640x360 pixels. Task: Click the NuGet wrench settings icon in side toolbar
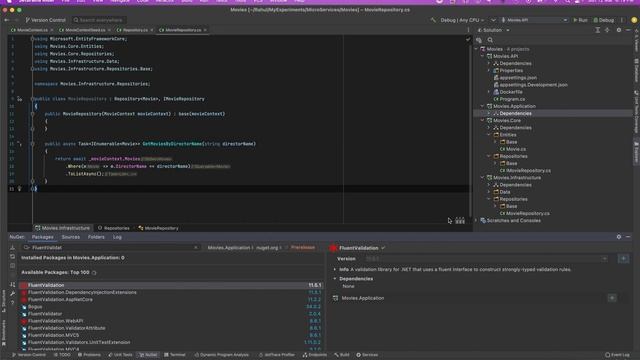coord(13,293)
